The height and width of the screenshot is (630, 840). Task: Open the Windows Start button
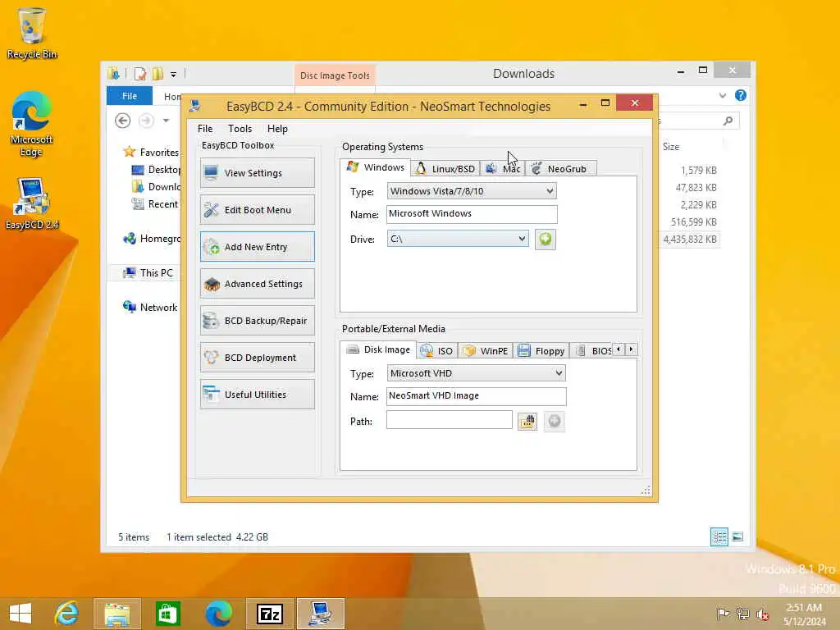pyautogui.click(x=21, y=614)
